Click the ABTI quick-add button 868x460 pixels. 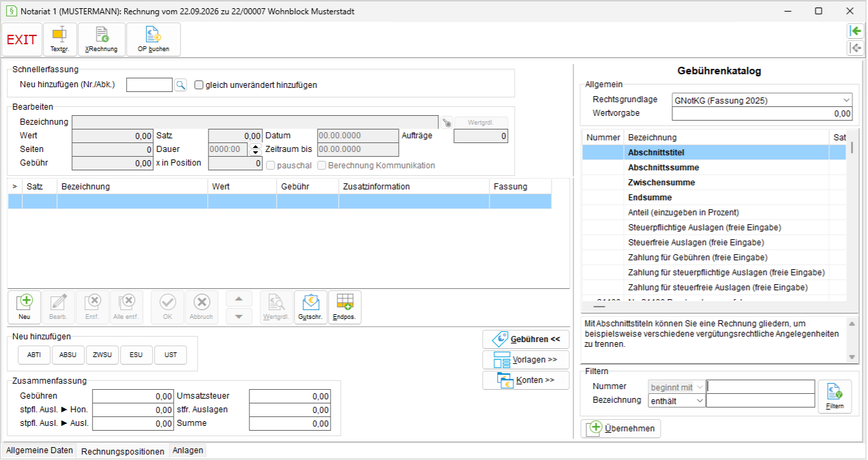pos(34,356)
